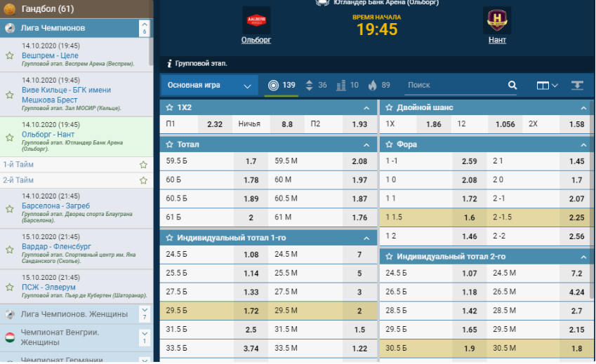Viewport: 596px width, 364px height.
Task: Open Нант team link
Action: [497, 40]
